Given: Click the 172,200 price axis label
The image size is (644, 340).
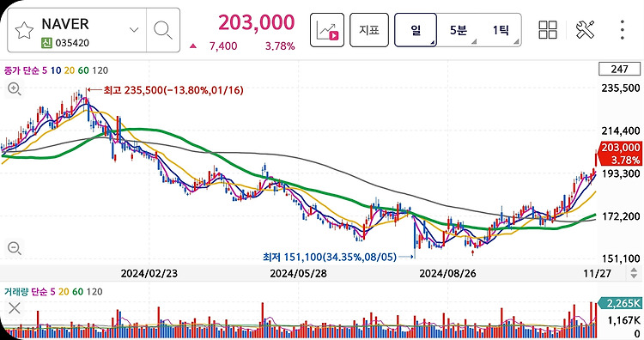Looking at the screenshot, I should 621,216.
